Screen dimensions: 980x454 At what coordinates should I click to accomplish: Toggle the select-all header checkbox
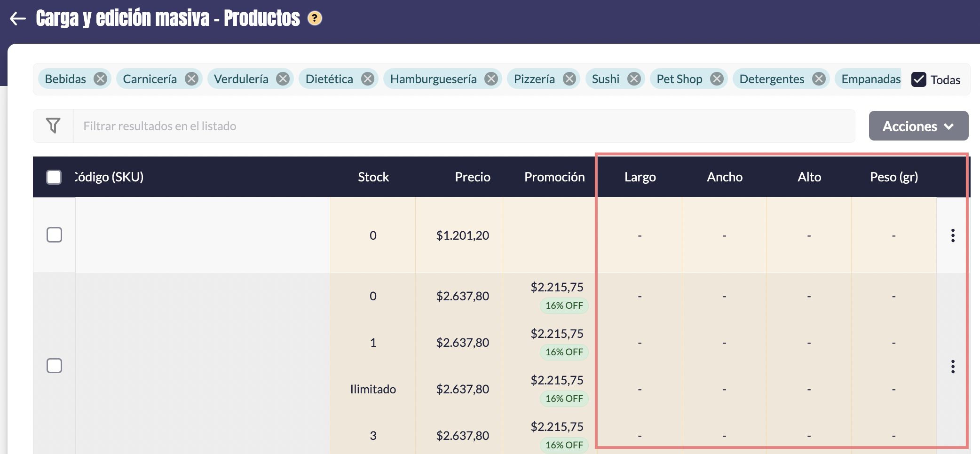click(54, 177)
